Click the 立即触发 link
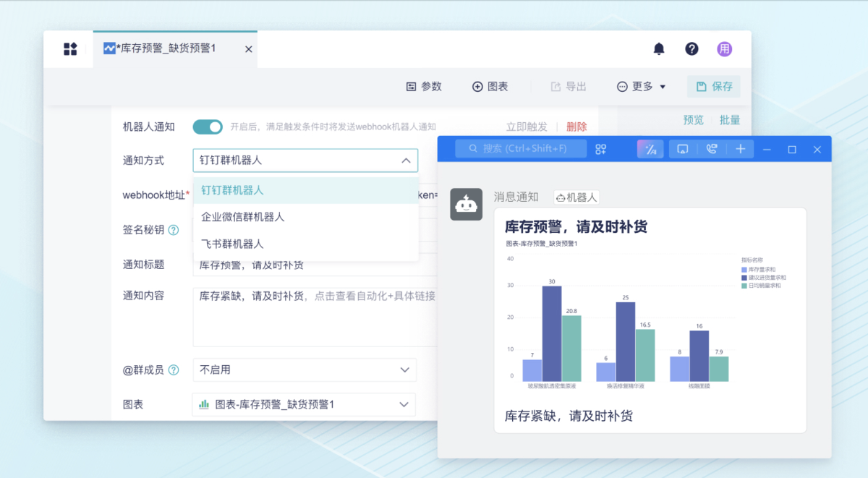This screenshot has width=868, height=478. coord(527,126)
